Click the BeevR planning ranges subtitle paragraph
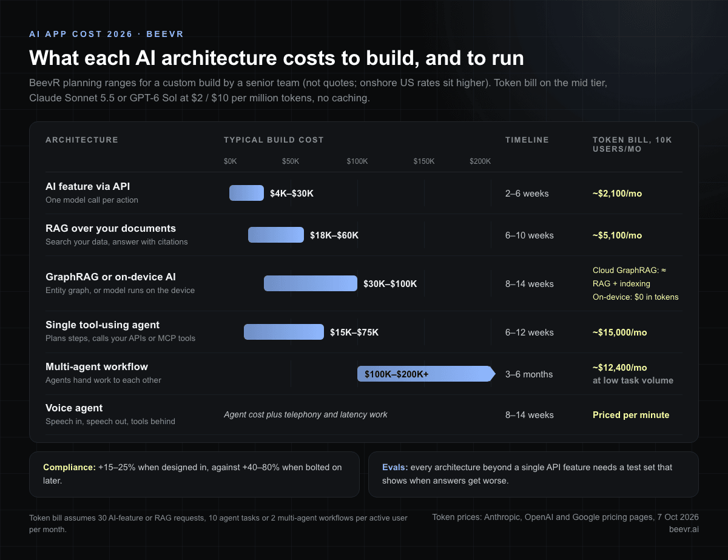 pyautogui.click(x=318, y=90)
